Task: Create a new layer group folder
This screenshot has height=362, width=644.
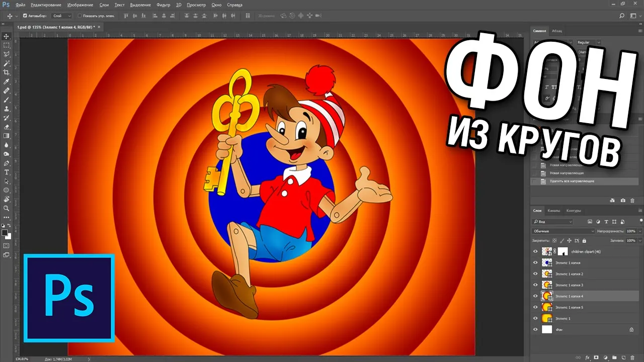Action: point(614,357)
